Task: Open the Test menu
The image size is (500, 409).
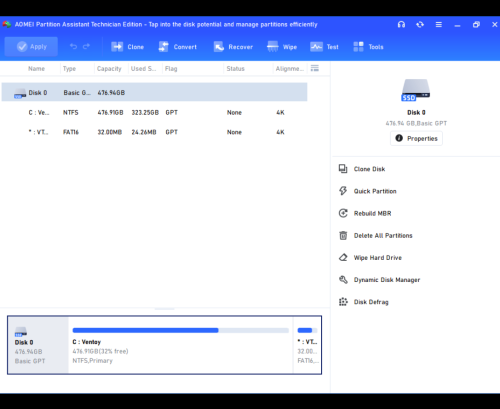Action: click(324, 47)
